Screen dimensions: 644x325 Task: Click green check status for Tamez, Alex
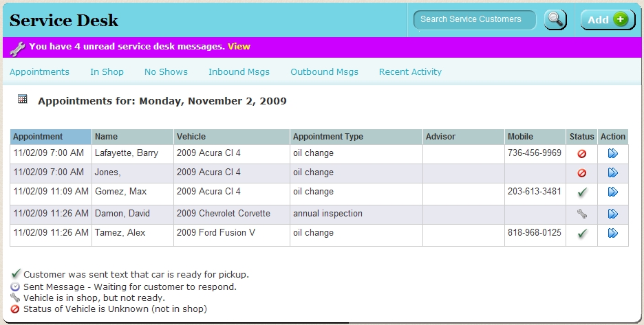[582, 234]
